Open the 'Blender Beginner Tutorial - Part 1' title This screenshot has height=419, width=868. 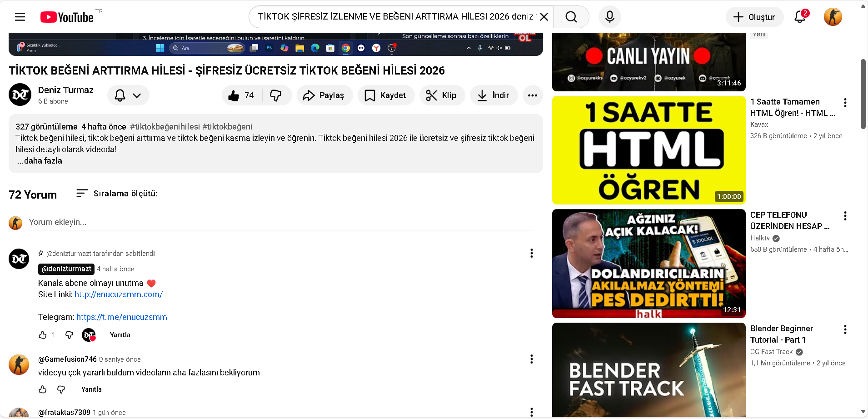pyautogui.click(x=782, y=334)
